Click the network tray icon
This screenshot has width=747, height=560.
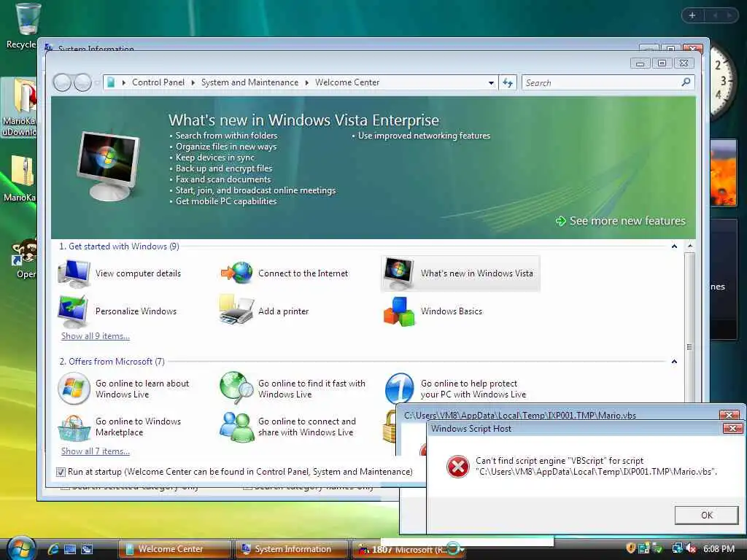678,548
